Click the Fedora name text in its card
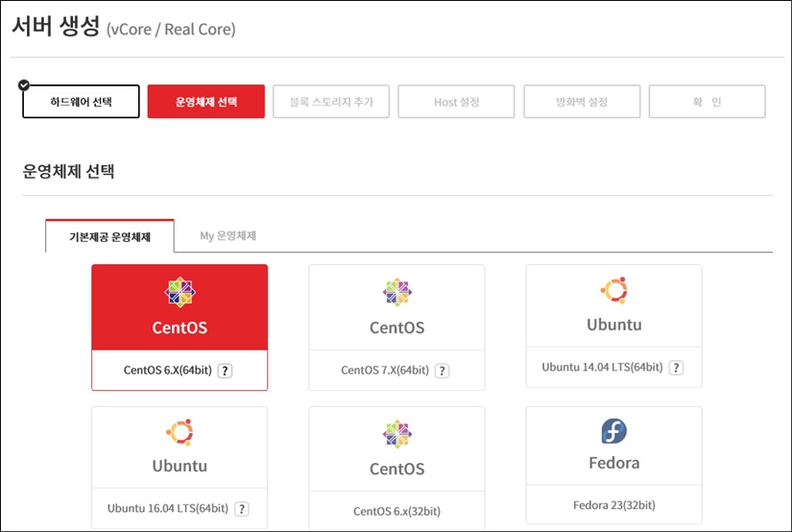Viewport: 792px width, 532px height. (x=614, y=463)
